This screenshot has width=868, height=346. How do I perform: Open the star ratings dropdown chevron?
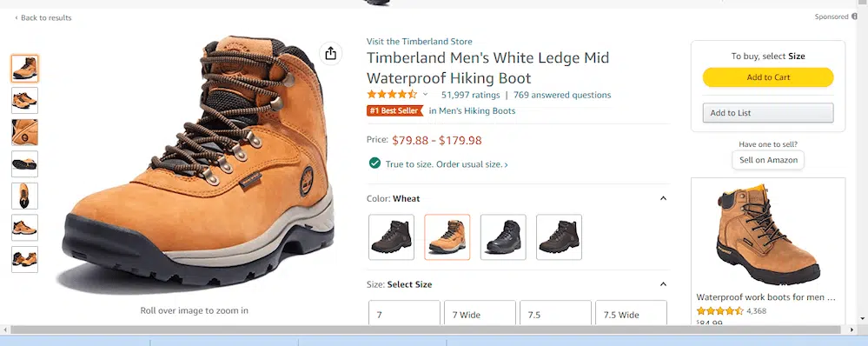pyautogui.click(x=425, y=95)
